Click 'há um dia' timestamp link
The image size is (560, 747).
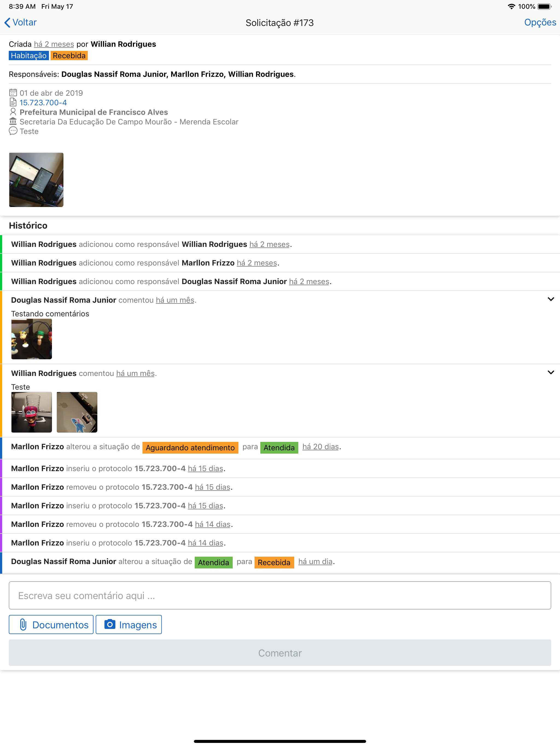click(x=316, y=562)
